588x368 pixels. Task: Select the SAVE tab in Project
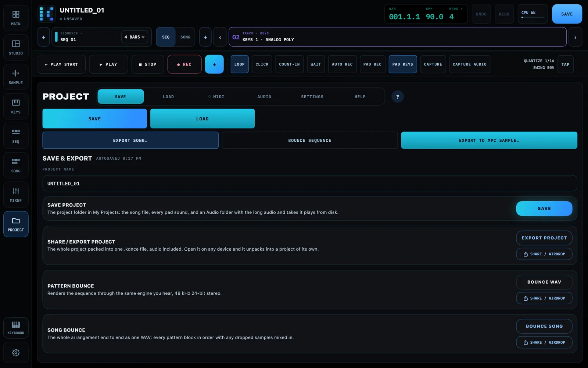point(121,97)
